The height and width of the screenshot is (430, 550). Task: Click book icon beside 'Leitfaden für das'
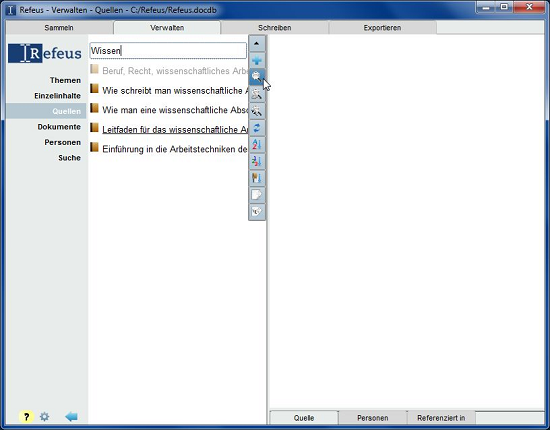[94, 127]
